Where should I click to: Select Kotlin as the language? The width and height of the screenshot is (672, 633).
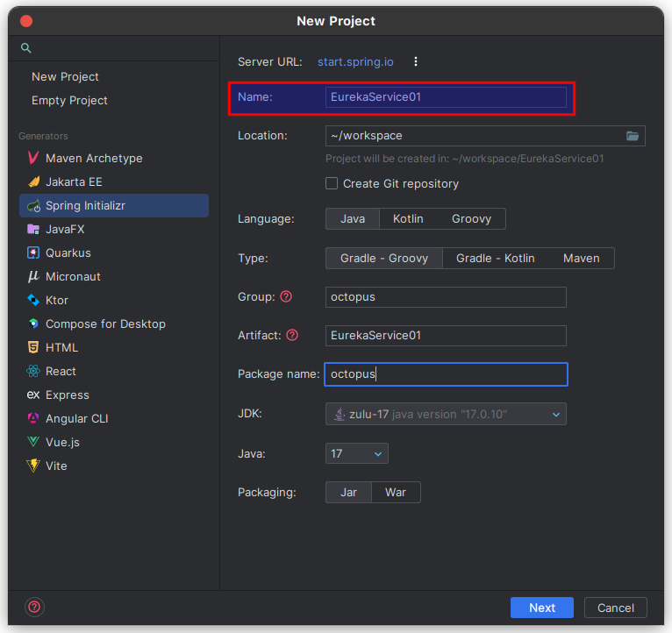pyautogui.click(x=408, y=219)
